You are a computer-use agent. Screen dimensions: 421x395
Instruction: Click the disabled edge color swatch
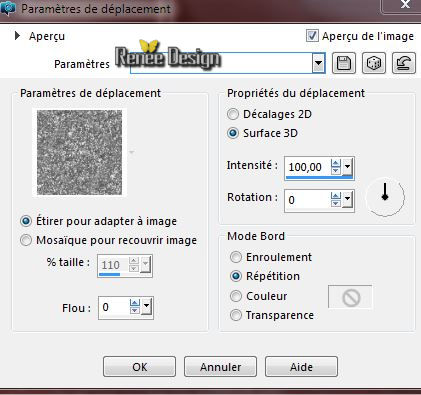point(350,297)
